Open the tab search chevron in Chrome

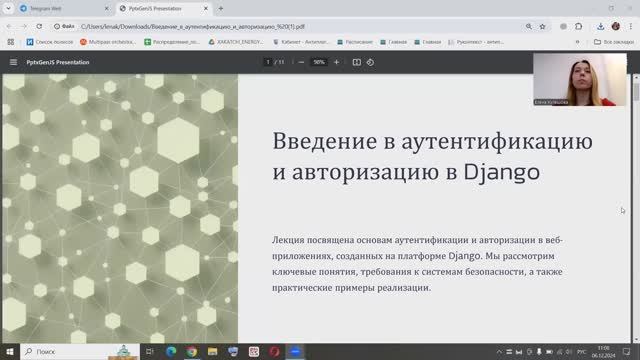(8, 8)
